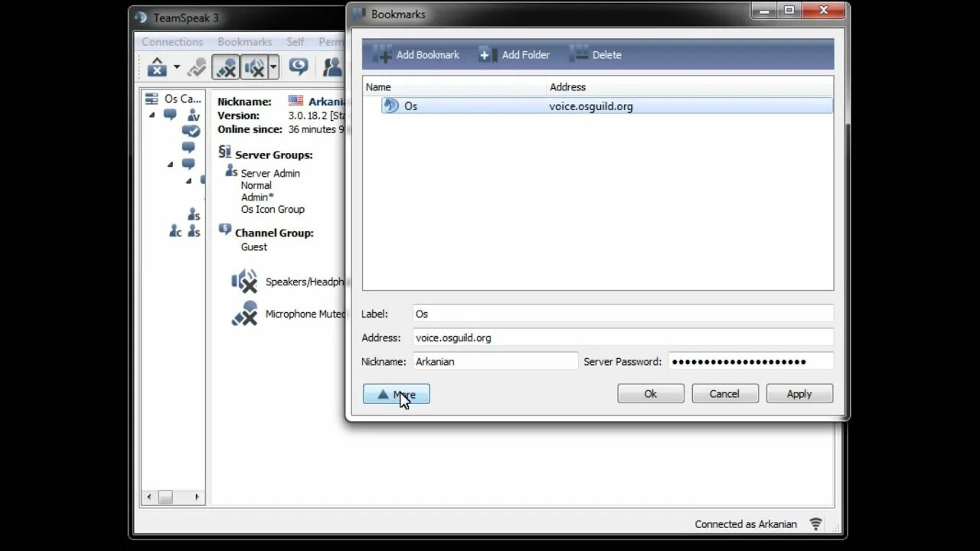Click the Server Groups section icon

(x=224, y=152)
